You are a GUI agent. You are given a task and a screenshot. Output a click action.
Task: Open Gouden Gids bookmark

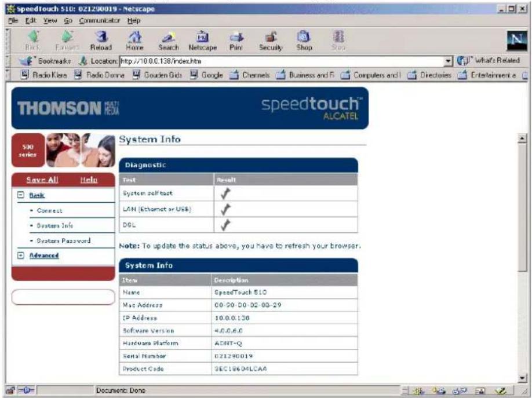(157, 75)
